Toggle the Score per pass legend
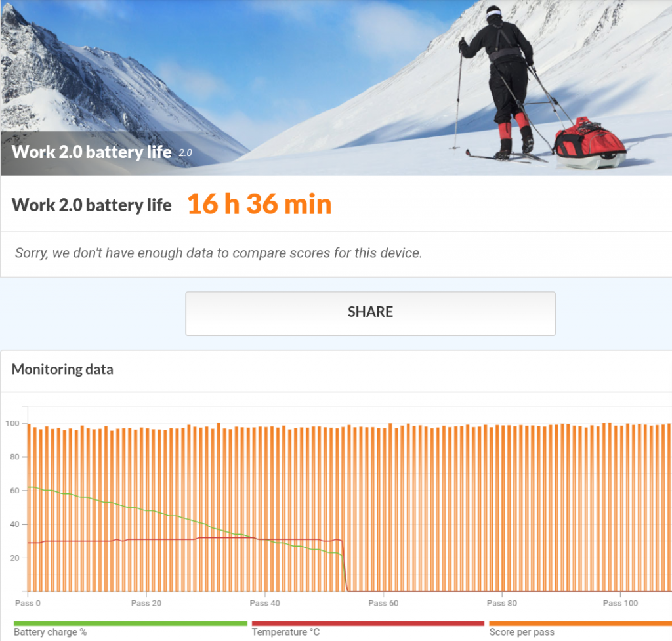This screenshot has height=641, width=672. (x=522, y=632)
